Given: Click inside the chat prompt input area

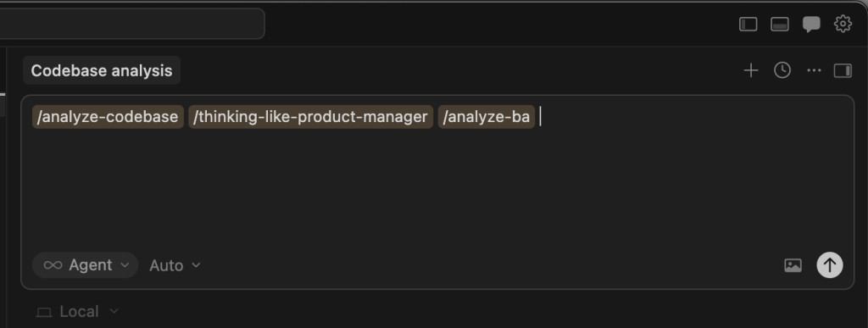Looking at the screenshot, I should tap(437, 182).
